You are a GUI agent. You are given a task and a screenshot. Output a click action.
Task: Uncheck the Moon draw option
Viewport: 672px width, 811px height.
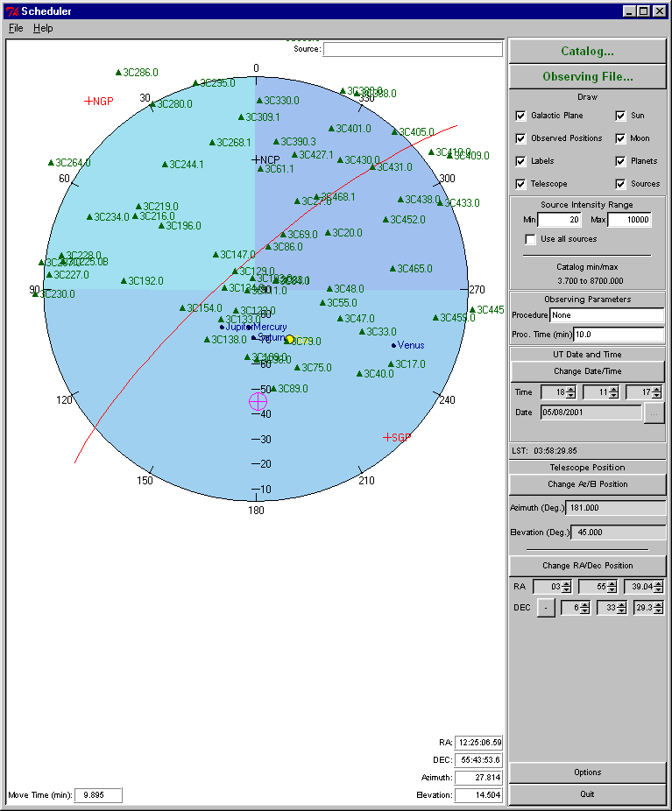(620, 138)
